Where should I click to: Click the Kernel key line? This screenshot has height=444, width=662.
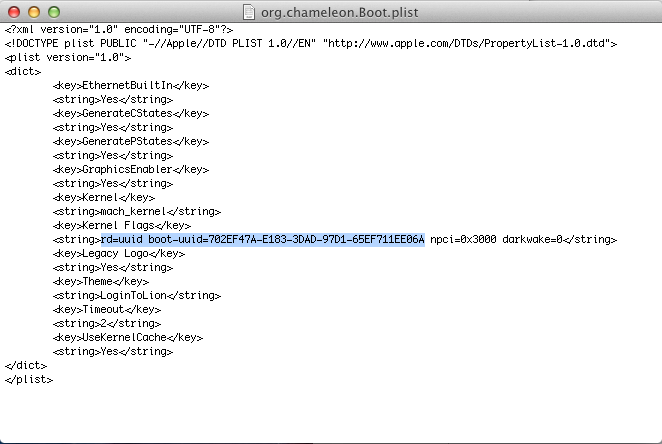[104, 197]
